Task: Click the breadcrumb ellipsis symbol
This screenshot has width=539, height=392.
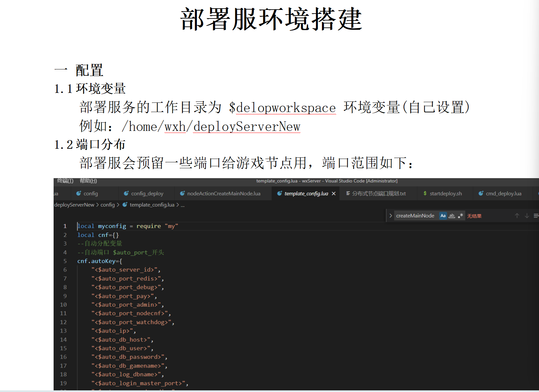Action: [183, 205]
